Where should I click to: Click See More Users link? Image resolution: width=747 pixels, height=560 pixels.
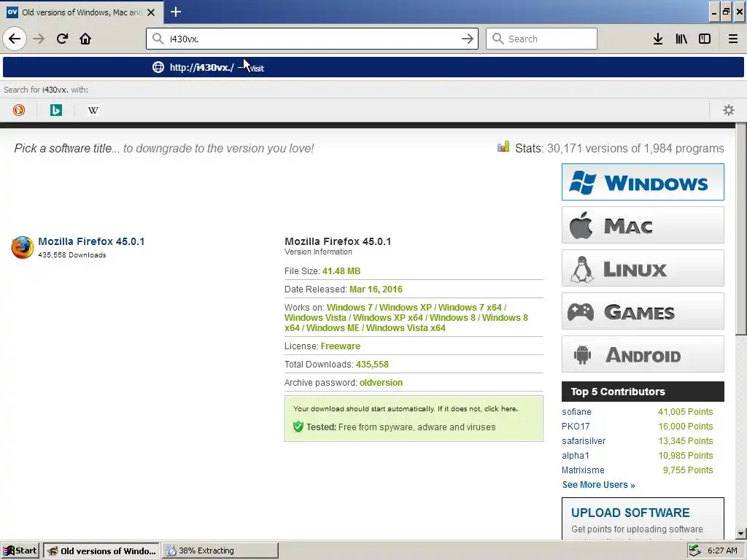tap(598, 485)
